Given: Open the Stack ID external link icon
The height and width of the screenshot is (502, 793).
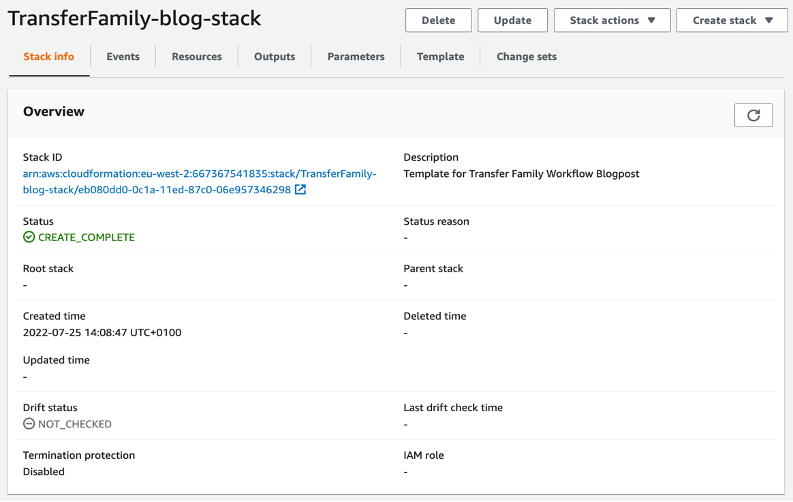Looking at the screenshot, I should click(300, 190).
